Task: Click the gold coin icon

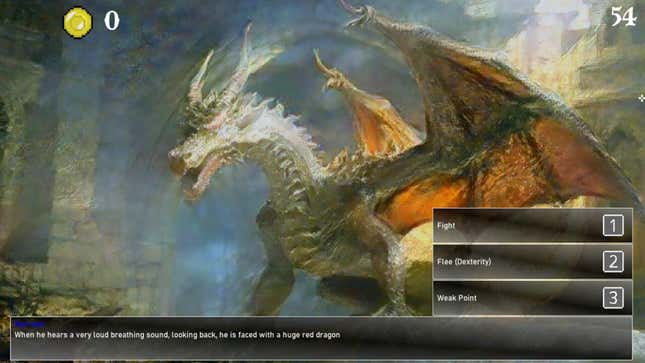Action: pyautogui.click(x=77, y=23)
